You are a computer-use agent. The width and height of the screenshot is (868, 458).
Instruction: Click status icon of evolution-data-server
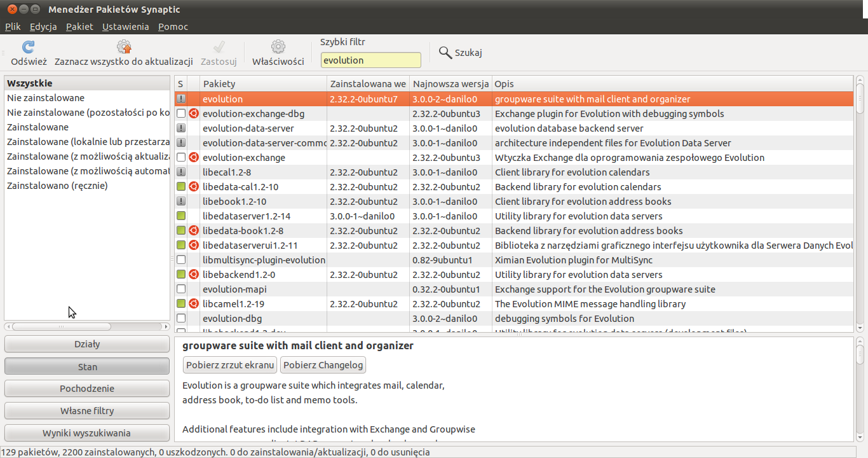tap(181, 128)
